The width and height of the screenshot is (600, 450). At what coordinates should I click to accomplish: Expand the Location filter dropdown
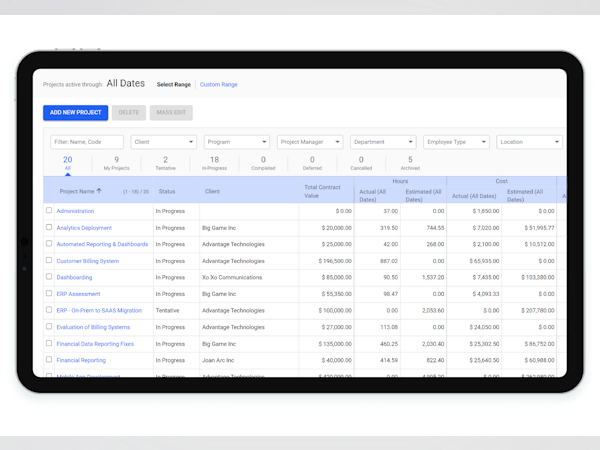[x=529, y=142]
